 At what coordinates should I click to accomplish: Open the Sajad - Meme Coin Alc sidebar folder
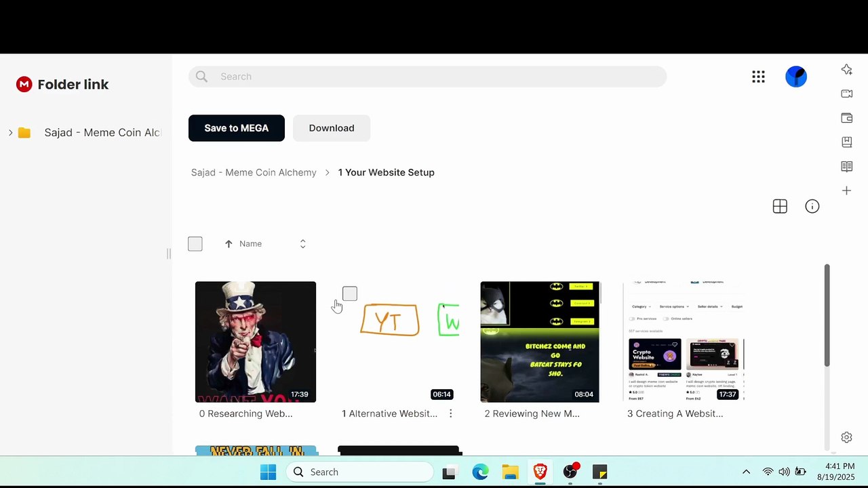pos(102,133)
